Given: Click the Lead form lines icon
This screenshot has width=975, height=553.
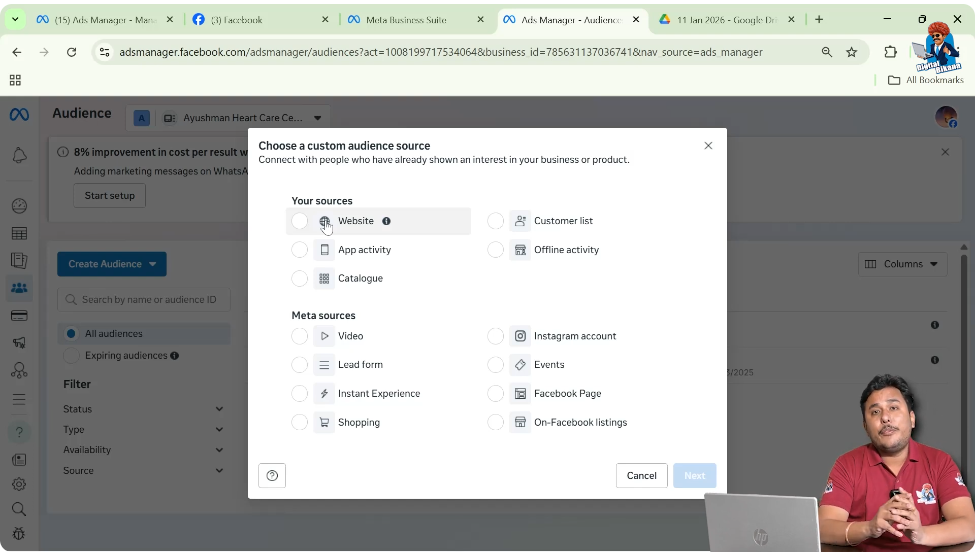Looking at the screenshot, I should click(324, 365).
